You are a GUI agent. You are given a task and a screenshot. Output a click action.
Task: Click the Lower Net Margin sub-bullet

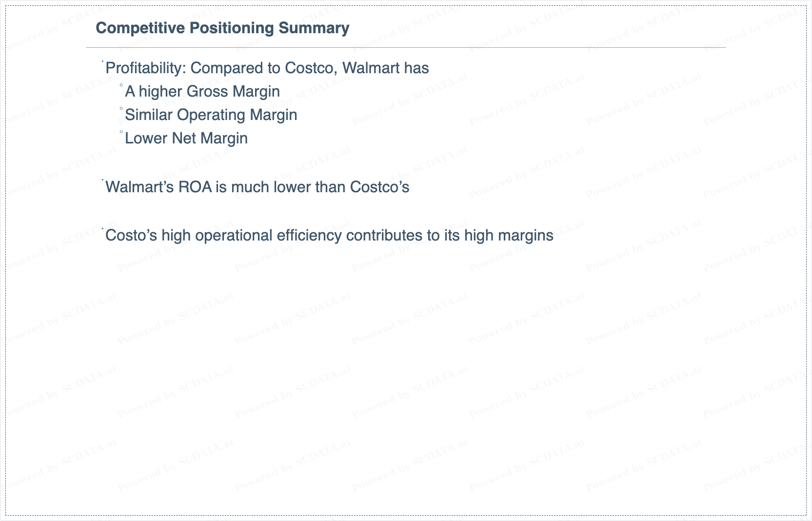coord(186,138)
